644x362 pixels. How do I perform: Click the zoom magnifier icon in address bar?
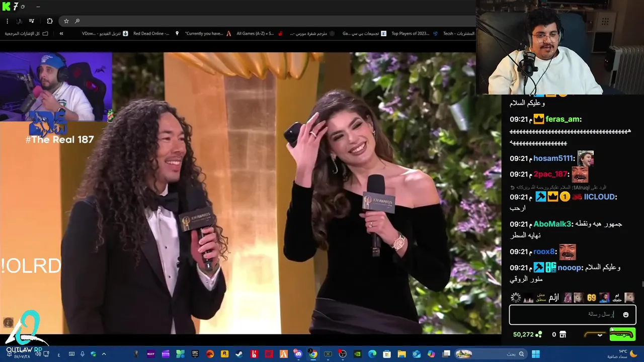[x=77, y=21]
